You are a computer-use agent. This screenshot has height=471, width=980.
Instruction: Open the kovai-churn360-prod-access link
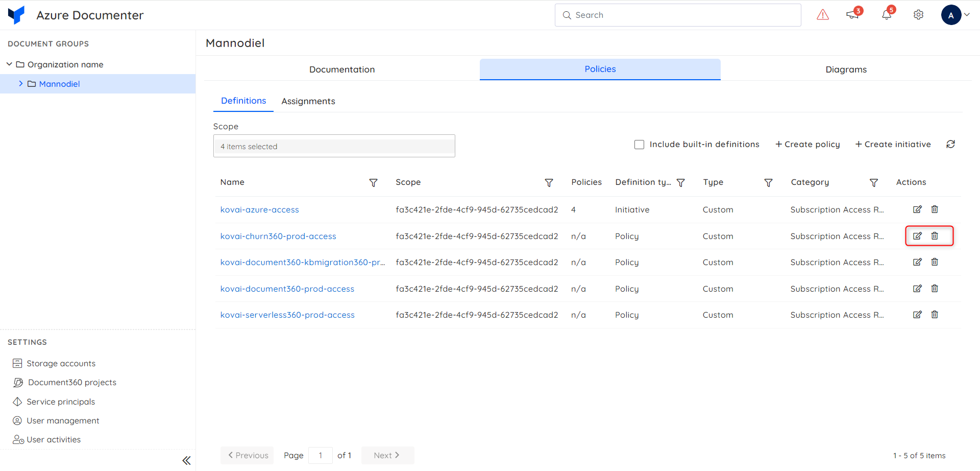[x=278, y=236]
